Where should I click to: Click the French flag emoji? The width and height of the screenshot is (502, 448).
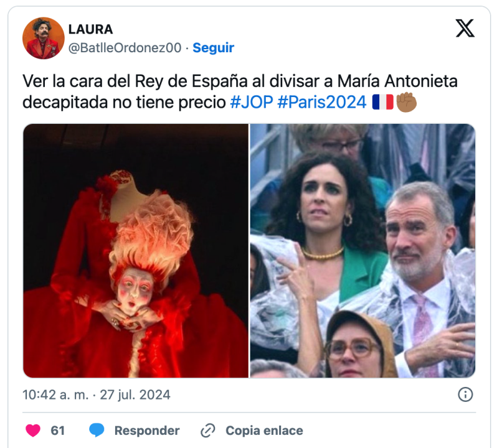382,102
